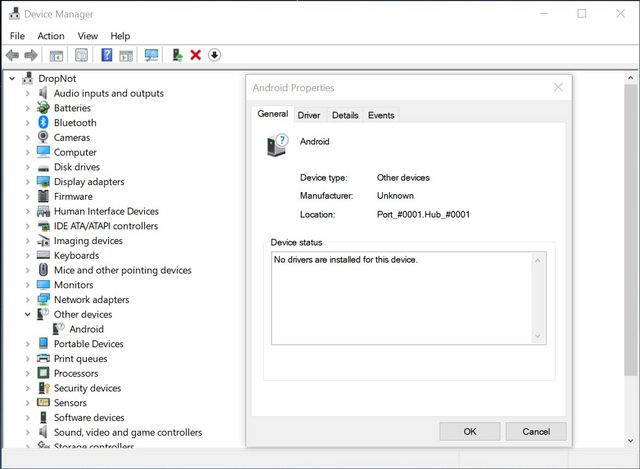640x469 pixels.
Task: Click Device status scroll up arrow
Action: point(538,260)
